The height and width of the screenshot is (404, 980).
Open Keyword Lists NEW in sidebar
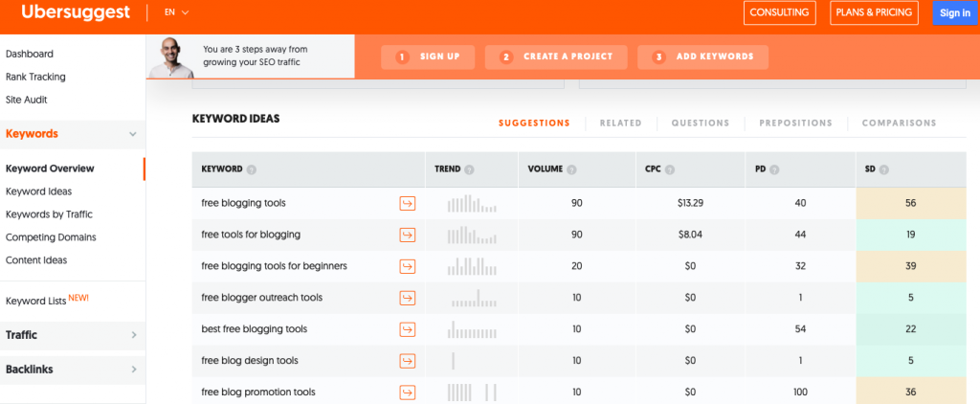(x=47, y=301)
